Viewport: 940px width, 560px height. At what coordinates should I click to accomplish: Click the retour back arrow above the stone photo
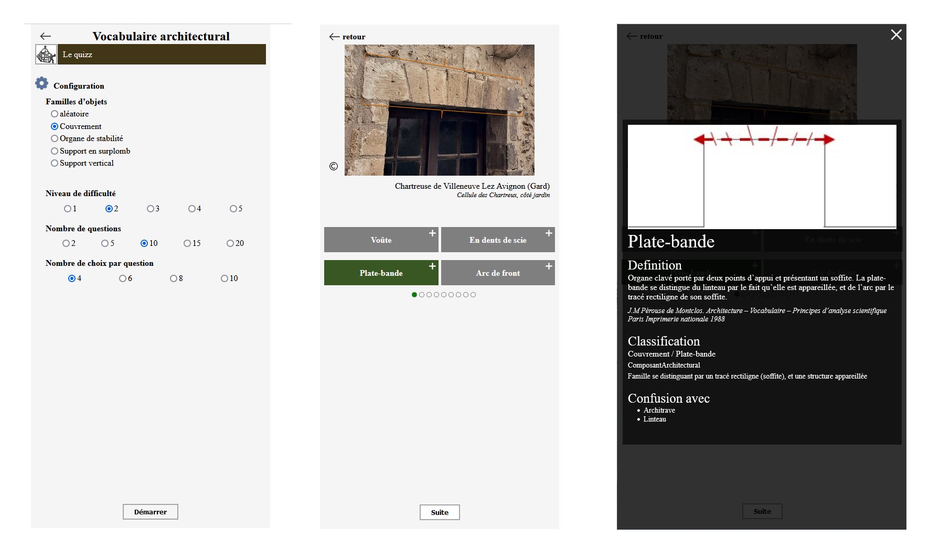[335, 37]
